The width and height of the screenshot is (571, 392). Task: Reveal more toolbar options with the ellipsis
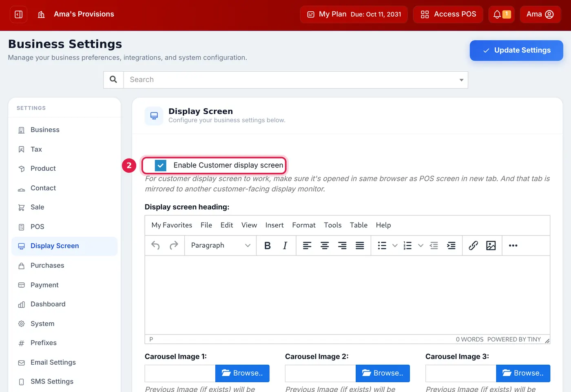[x=513, y=245]
